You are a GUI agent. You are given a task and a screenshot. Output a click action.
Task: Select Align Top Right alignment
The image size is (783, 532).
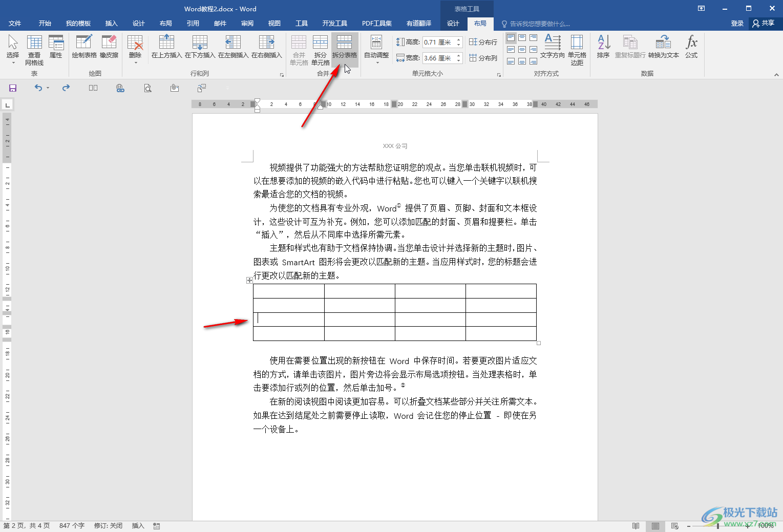click(533, 38)
